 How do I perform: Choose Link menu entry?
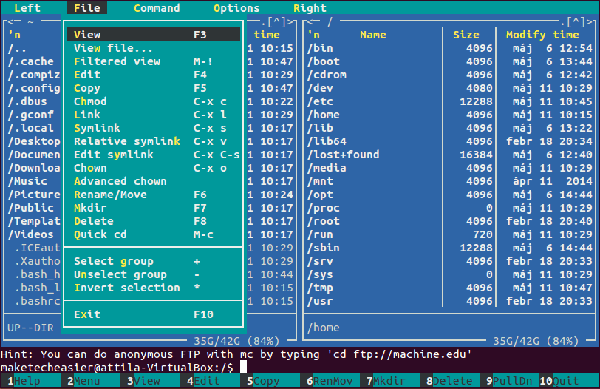[x=153, y=114]
